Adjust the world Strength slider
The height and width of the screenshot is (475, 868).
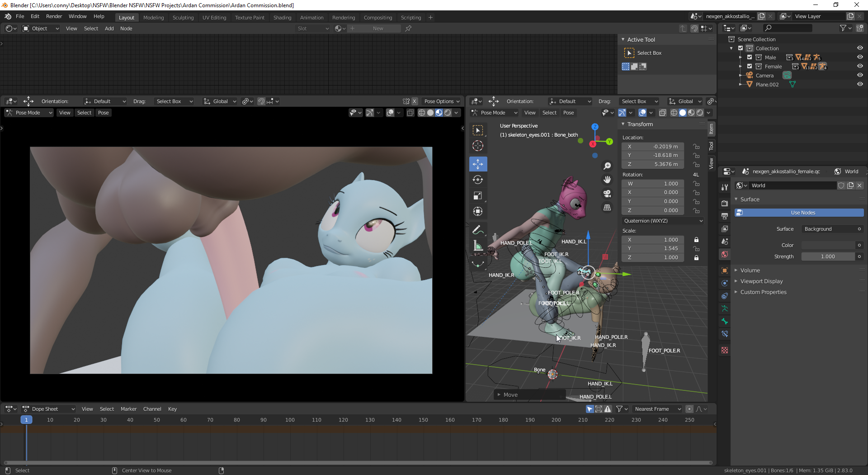coord(827,256)
